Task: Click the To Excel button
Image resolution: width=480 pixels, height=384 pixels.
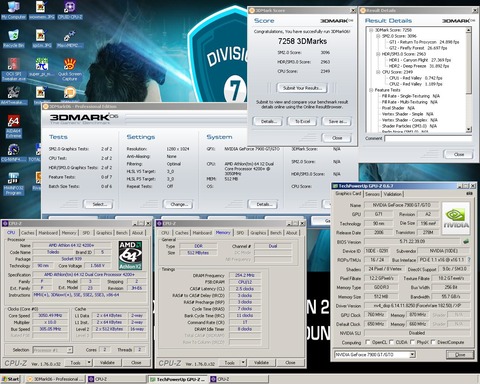Action: click(302, 121)
